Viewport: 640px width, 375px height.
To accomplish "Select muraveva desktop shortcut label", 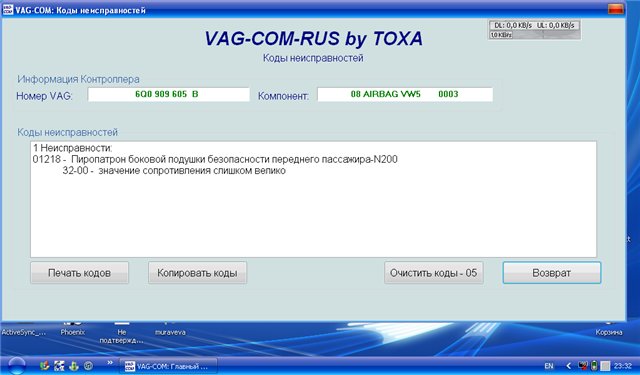I will (170, 333).
